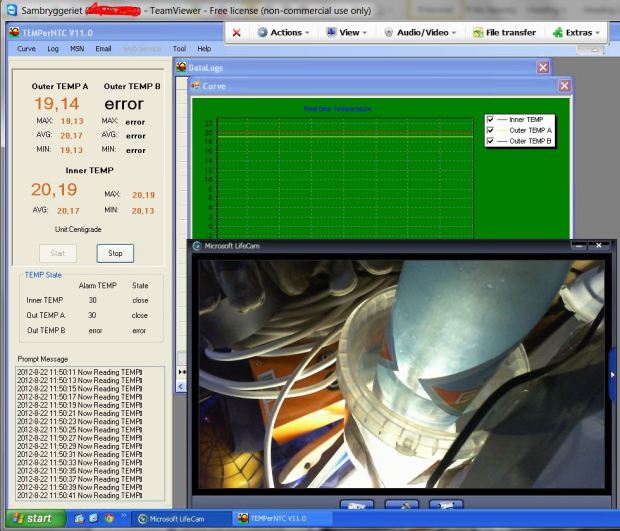The height and width of the screenshot is (531, 620).
Task: Close the DataLogs window
Action: pos(542,67)
